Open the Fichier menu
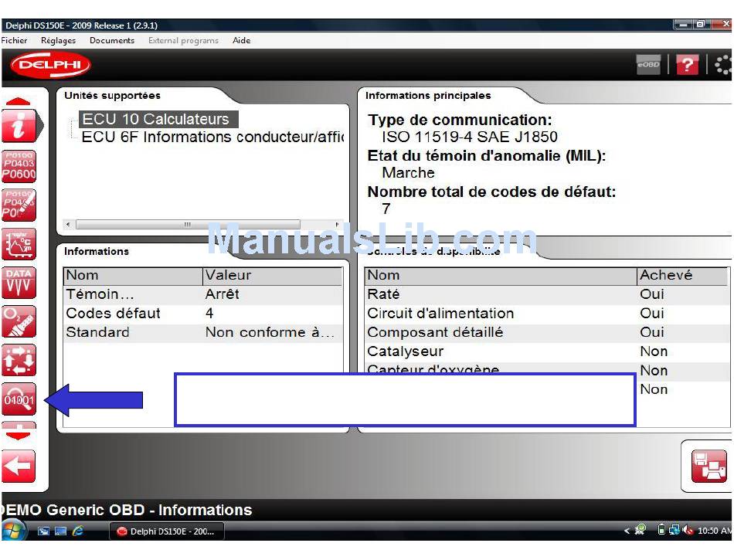The image size is (734, 560). (15, 40)
